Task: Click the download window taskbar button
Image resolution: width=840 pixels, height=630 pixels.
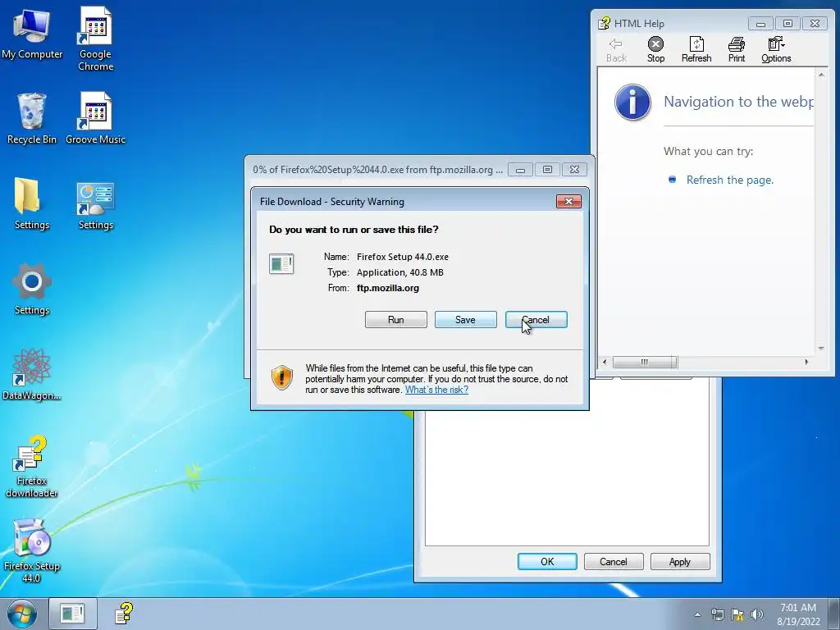Action: 73,614
